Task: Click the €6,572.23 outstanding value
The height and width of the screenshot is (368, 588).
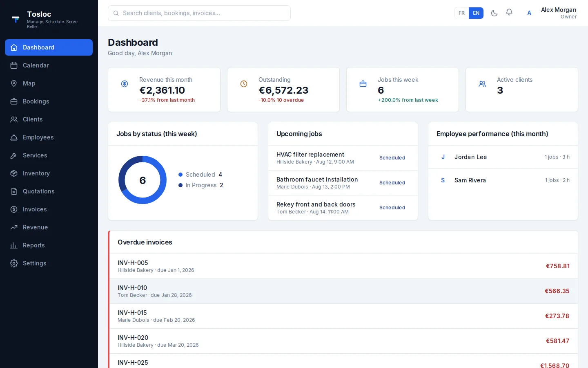Action: click(x=283, y=90)
